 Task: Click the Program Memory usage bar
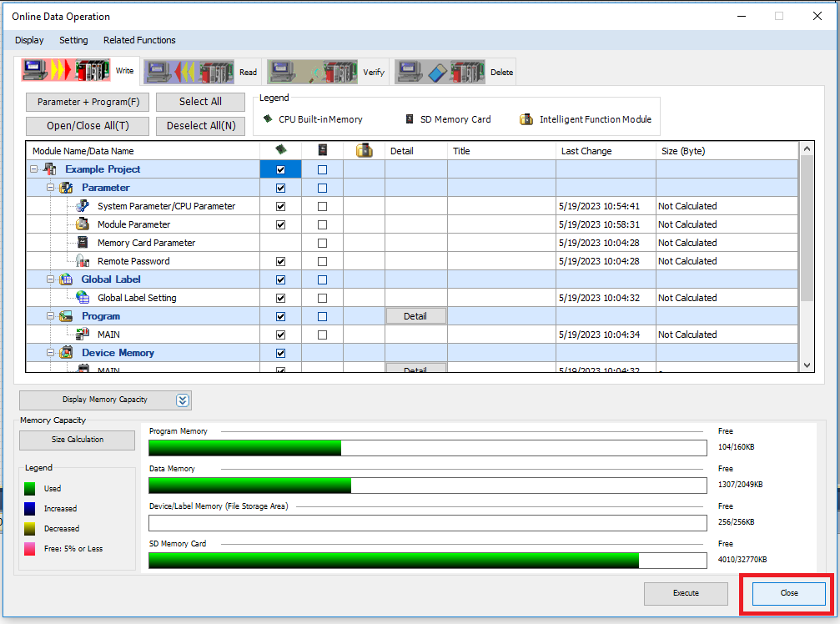[427, 448]
